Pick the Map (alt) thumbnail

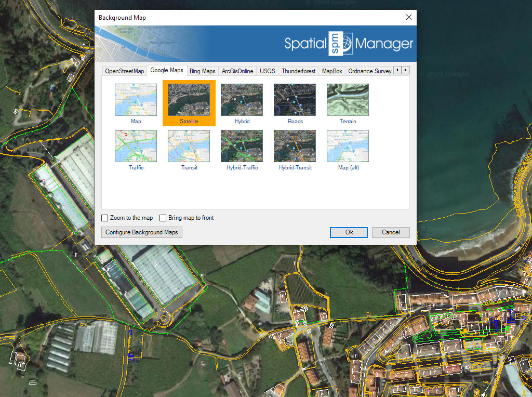pos(348,147)
